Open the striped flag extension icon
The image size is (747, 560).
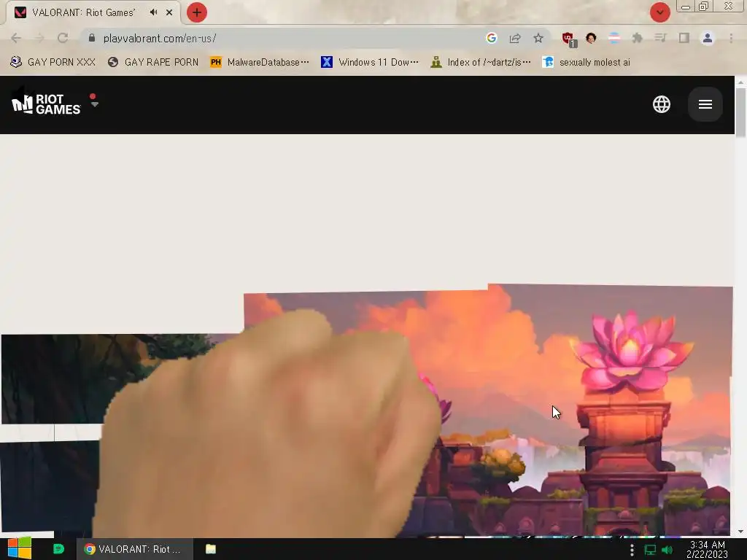[x=614, y=38]
